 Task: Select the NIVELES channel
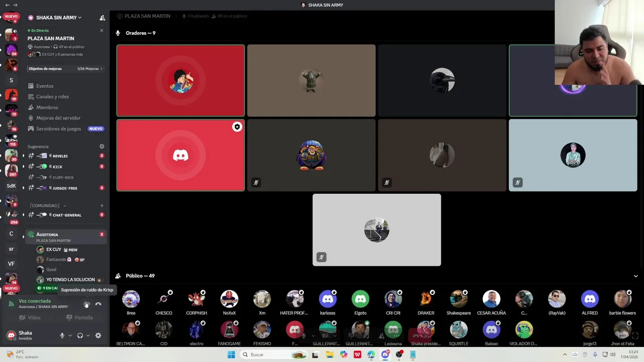[x=65, y=156]
